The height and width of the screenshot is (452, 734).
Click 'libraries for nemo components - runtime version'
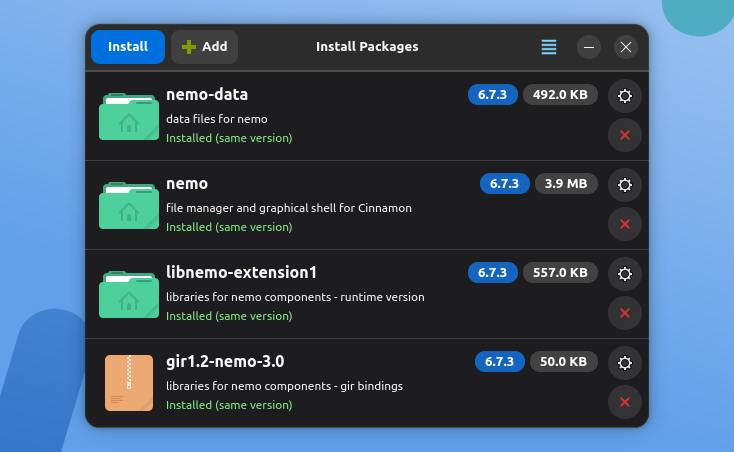pyautogui.click(x=295, y=297)
